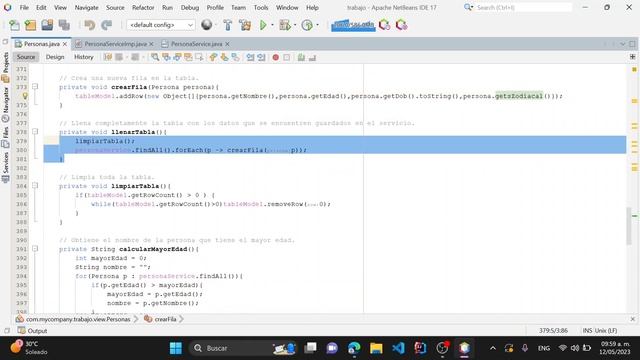Click the globe browser icon
The image size is (640, 360).
click(x=207, y=25)
